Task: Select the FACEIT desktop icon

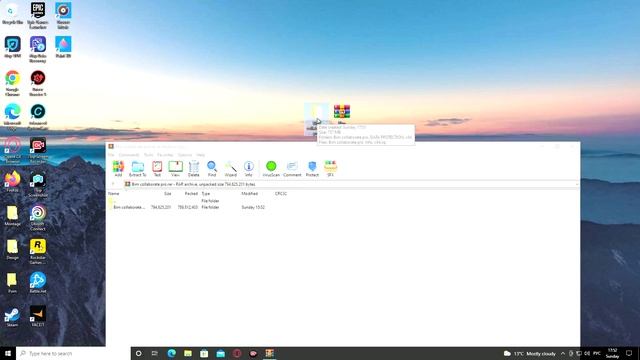Action: 38,316
